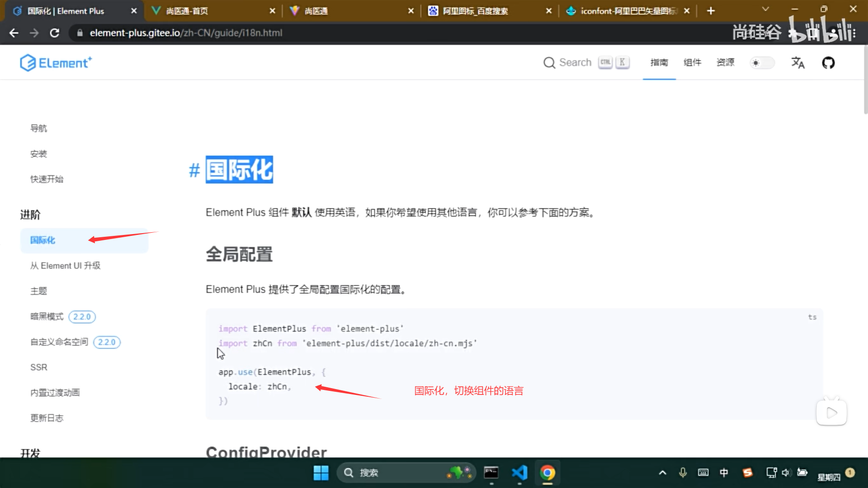Open the 从 Element UI 升级 sidebar link
The width and height of the screenshot is (868, 488).
(66, 266)
